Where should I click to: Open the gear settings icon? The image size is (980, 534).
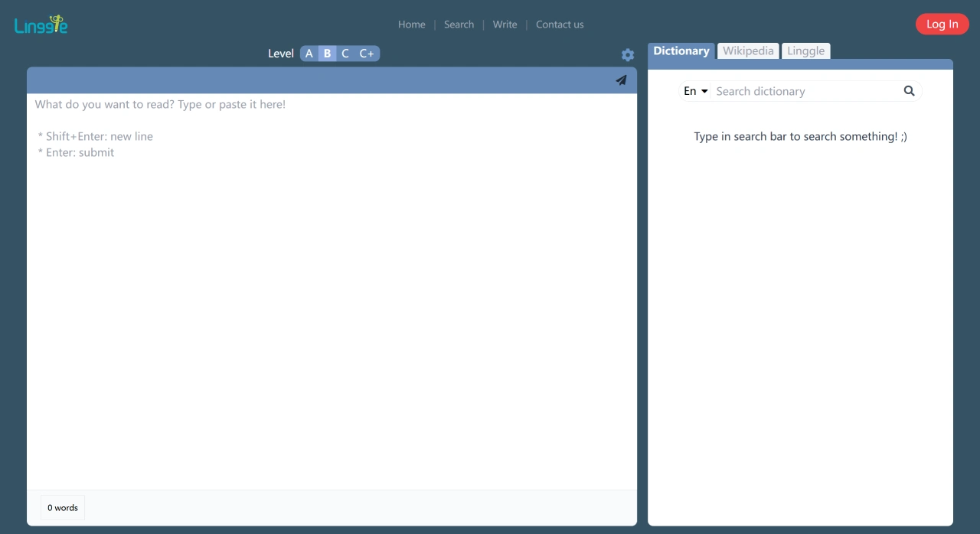628,55
